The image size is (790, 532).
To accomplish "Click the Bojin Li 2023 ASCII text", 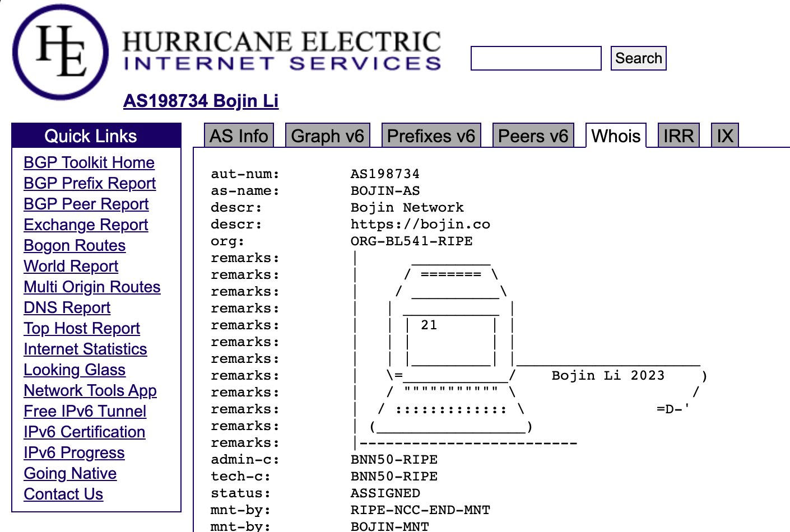I will click(x=608, y=375).
